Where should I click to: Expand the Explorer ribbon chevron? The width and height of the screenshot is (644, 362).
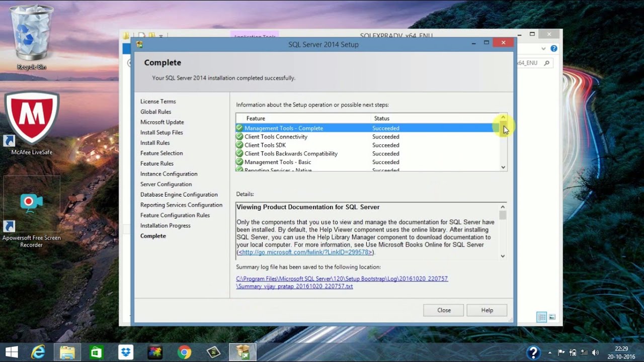[543, 49]
